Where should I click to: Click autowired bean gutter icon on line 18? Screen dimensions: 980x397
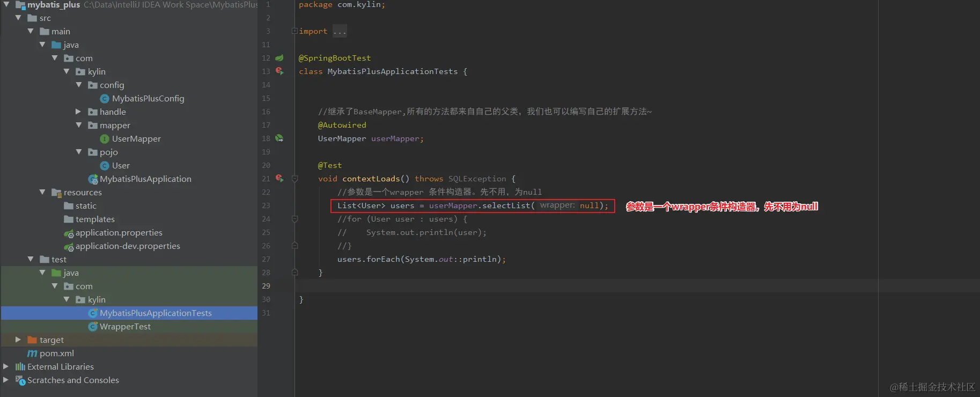pos(279,138)
